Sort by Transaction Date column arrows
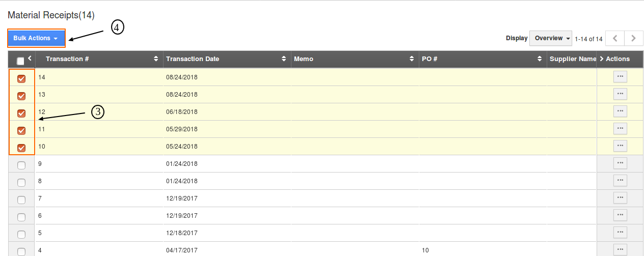 (x=284, y=59)
